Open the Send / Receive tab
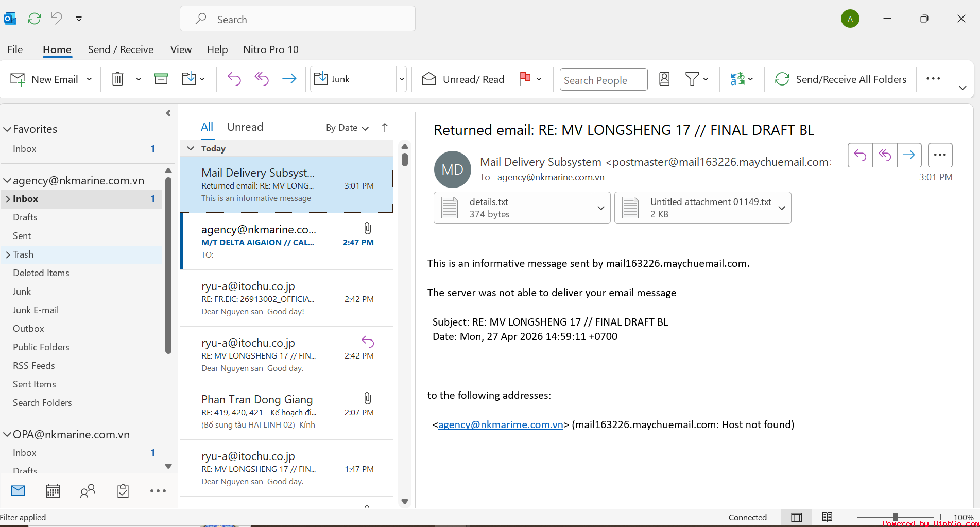 [121, 49]
